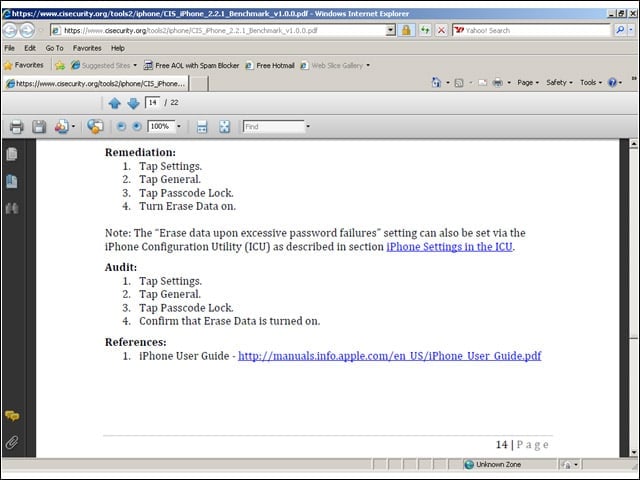Image resolution: width=640 pixels, height=480 pixels.
Task: Click the Read Mail icon
Action: coord(482,83)
